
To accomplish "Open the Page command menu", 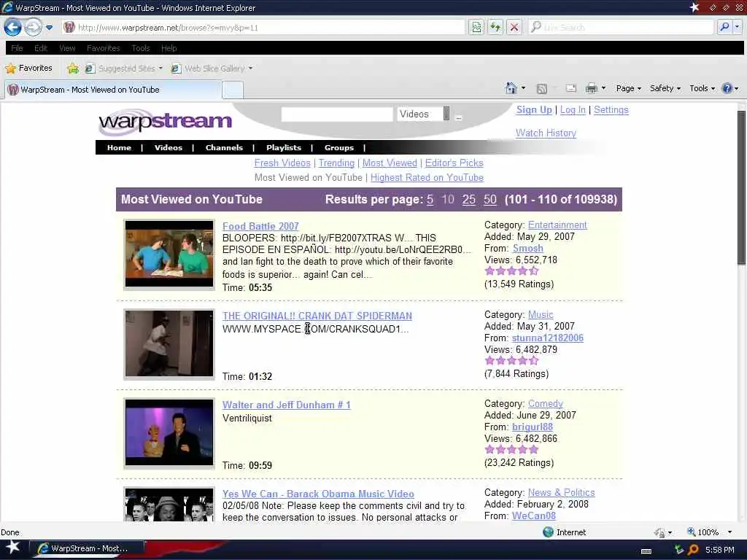I will [x=628, y=88].
